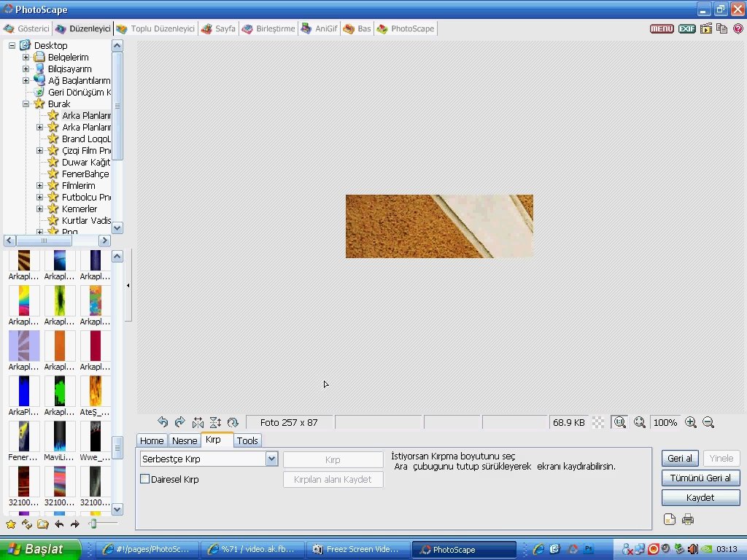Click the folder refresh icon at bottom left
This screenshot has width=747, height=560.
pyautogui.click(x=27, y=524)
